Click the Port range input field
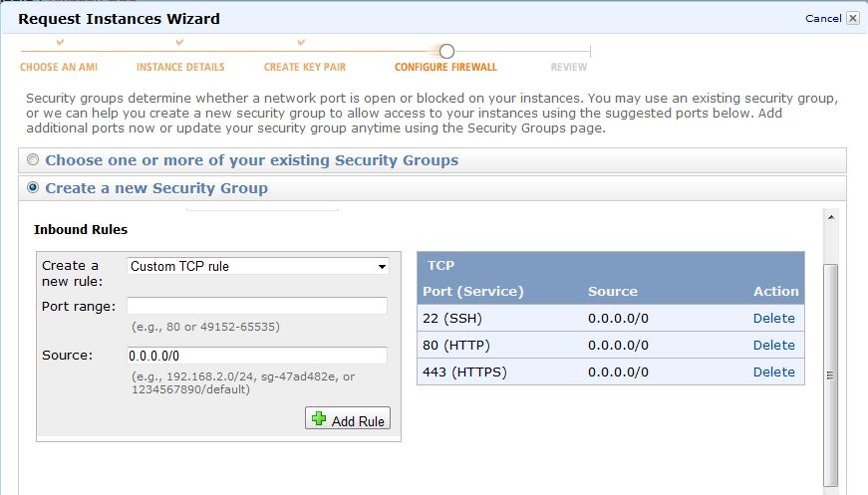 click(257, 306)
